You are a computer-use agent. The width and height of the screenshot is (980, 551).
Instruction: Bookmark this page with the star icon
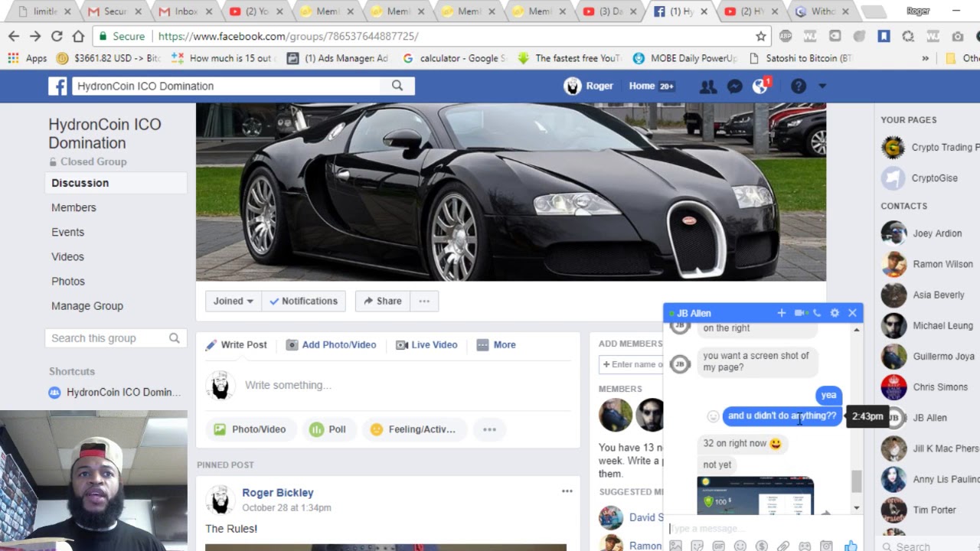coord(761,36)
